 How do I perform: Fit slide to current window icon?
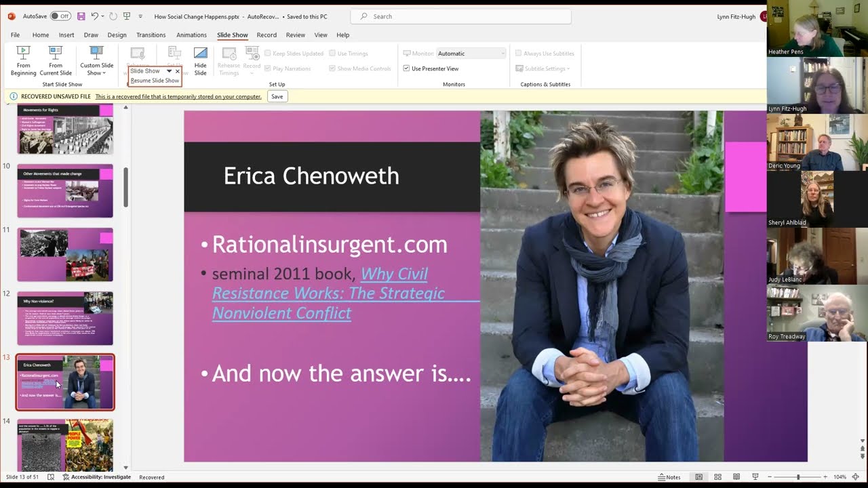click(x=856, y=477)
